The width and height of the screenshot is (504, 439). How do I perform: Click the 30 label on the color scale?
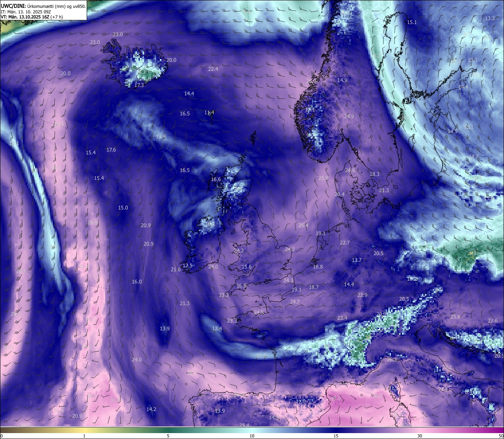(x=420, y=436)
